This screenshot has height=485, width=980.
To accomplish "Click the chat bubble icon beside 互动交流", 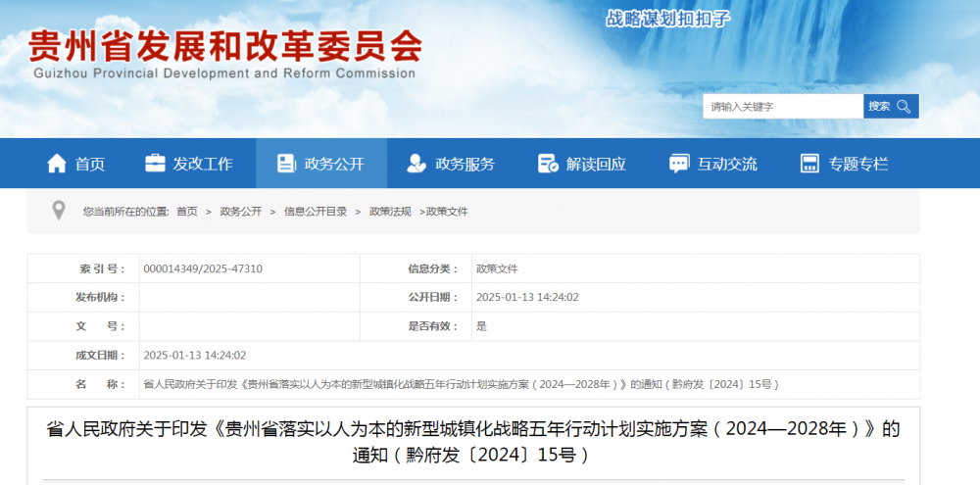I will [678, 164].
